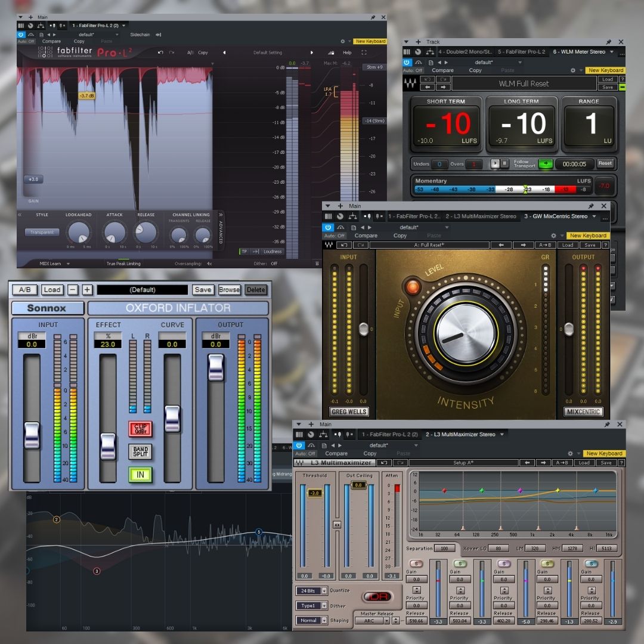The height and width of the screenshot is (644, 644).
Task: Open Pro-L 2 Help menu
Action: click(x=347, y=52)
